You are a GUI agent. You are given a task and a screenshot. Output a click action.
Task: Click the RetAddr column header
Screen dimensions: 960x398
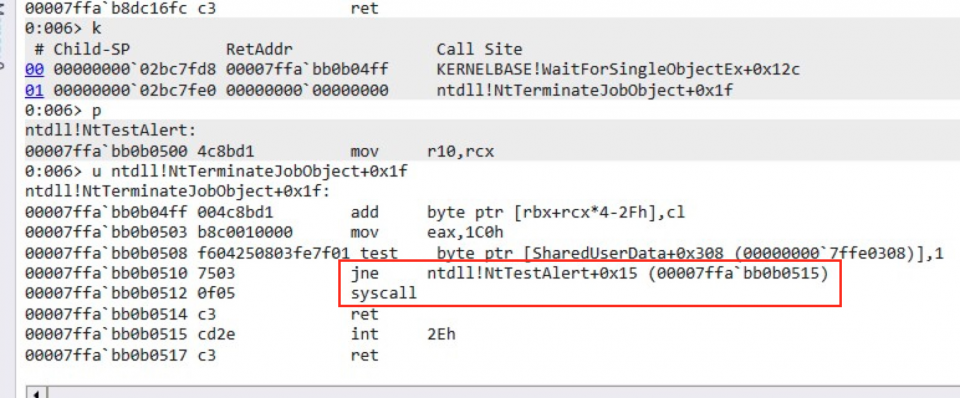[x=260, y=49]
